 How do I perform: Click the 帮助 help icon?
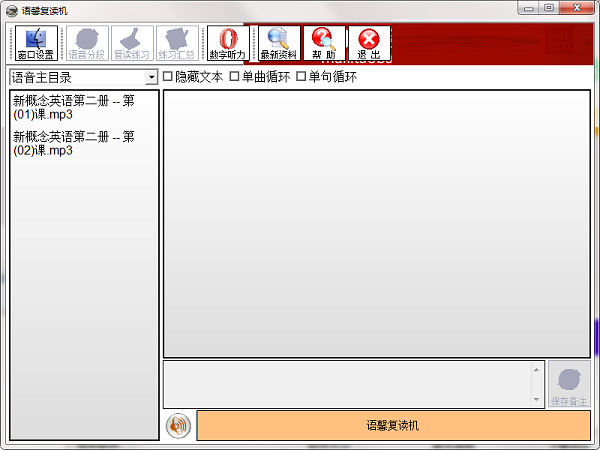[x=323, y=44]
